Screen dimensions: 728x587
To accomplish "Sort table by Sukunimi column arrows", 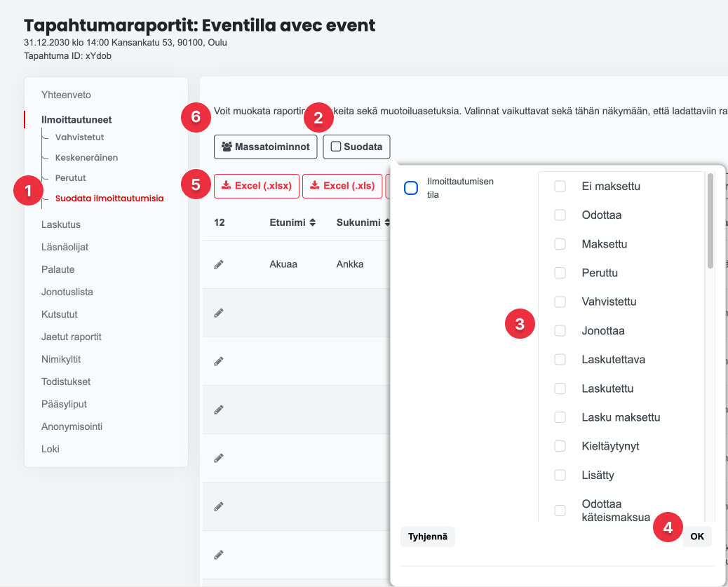I will click(386, 222).
